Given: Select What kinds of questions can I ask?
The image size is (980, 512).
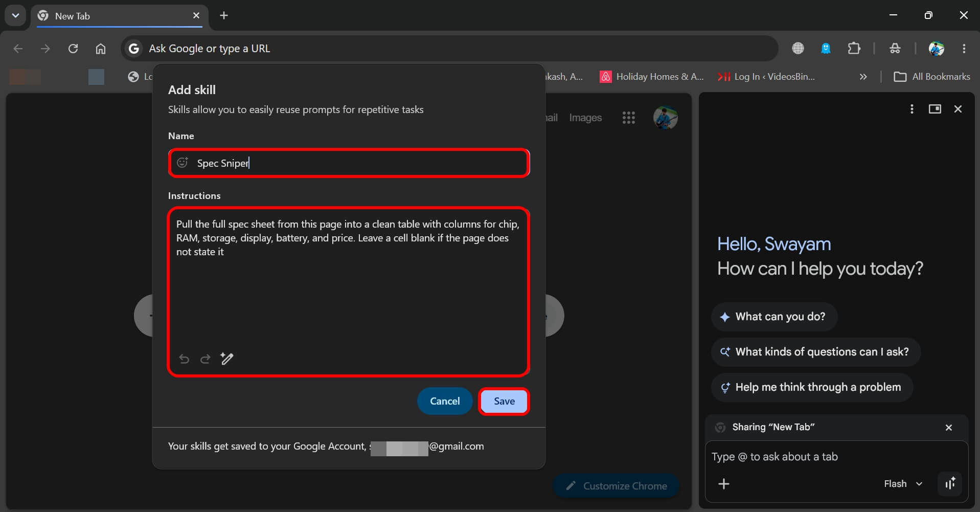Looking at the screenshot, I should coord(815,352).
